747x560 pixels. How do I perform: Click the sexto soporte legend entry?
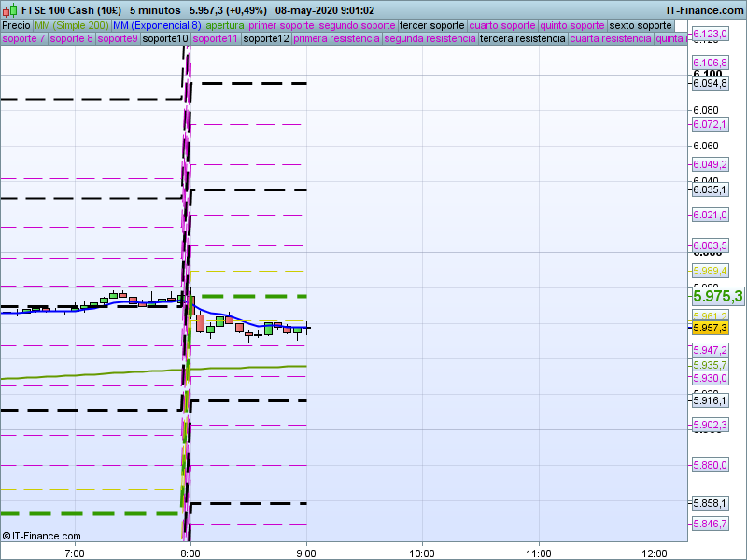pyautogui.click(x=640, y=25)
